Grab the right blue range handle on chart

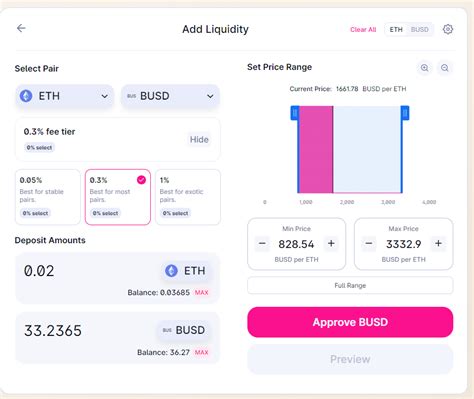tap(405, 113)
